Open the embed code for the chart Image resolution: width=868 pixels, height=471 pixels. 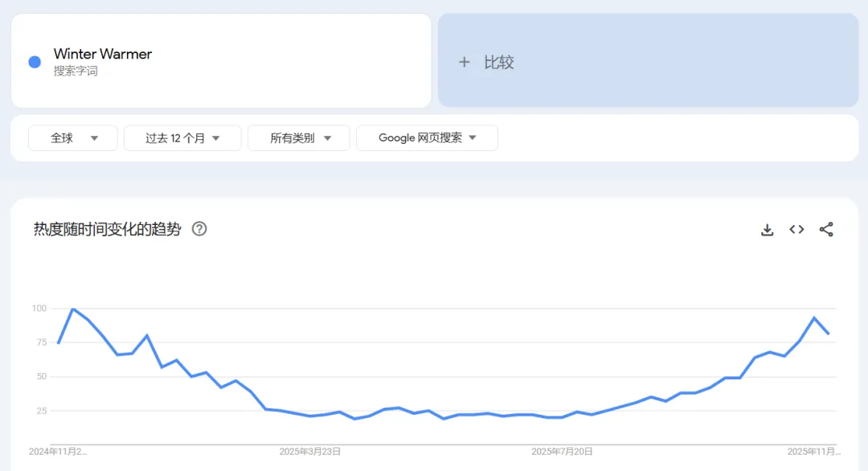796,229
